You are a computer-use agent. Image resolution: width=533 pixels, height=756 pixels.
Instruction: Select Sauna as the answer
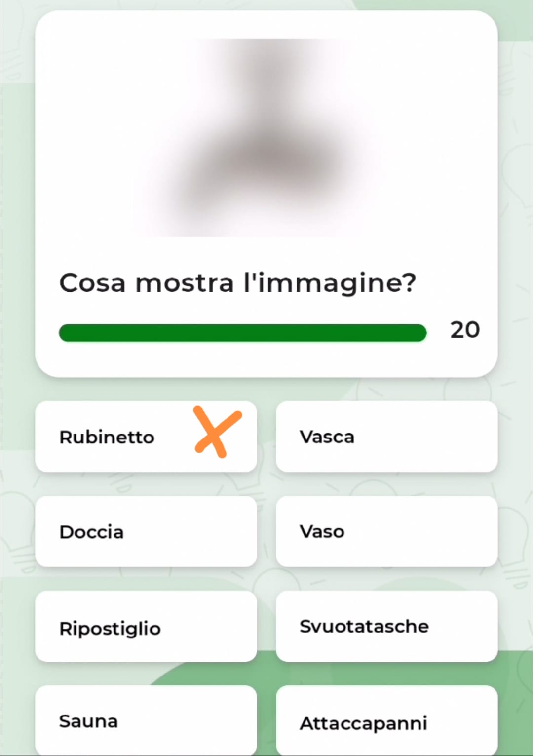coord(146,720)
